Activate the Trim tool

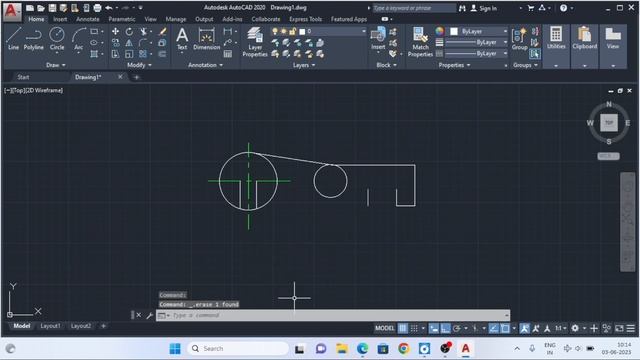144,31
